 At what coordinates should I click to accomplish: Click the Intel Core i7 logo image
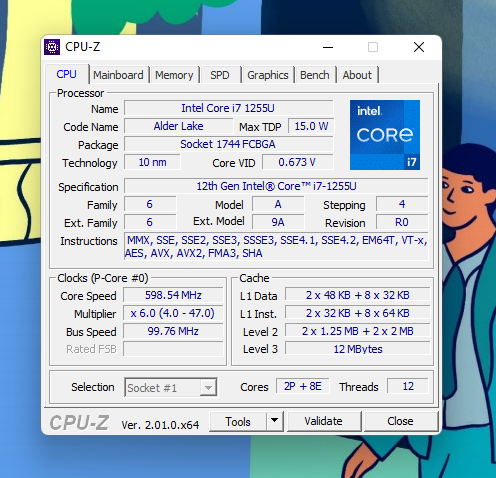click(x=385, y=135)
